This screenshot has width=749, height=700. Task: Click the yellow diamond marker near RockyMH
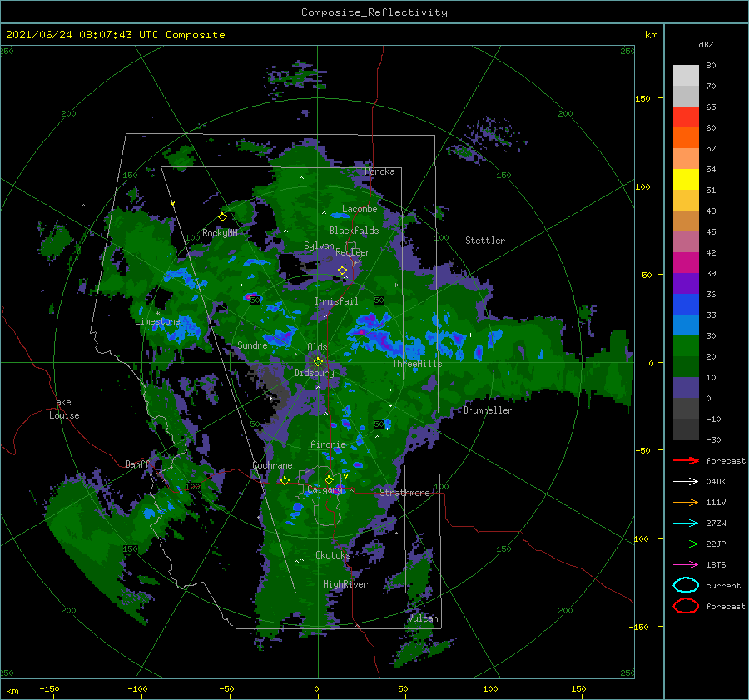[x=222, y=217]
